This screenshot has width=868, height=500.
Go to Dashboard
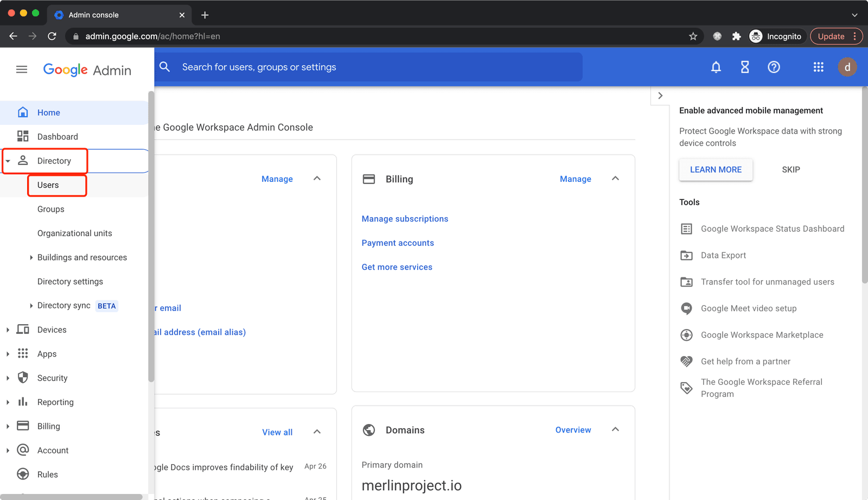pos(58,137)
